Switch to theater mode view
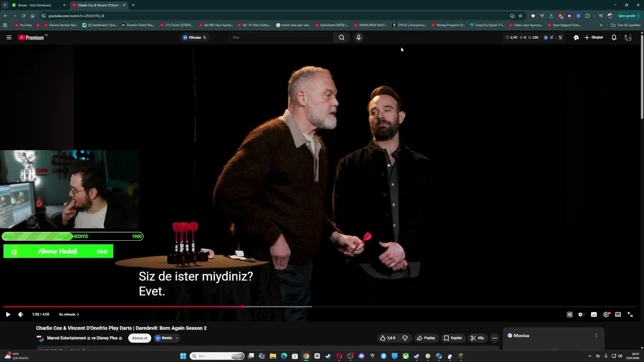This screenshot has width=644, height=362. point(618,314)
